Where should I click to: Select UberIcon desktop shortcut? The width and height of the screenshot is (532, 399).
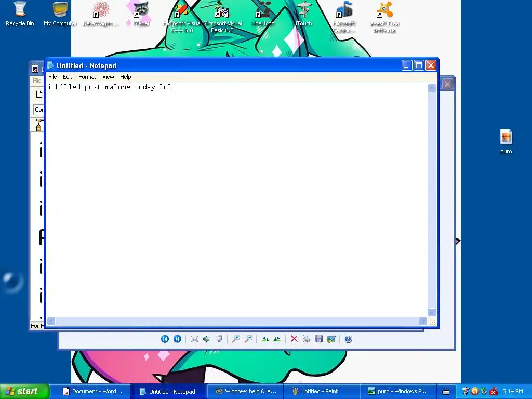[263, 14]
